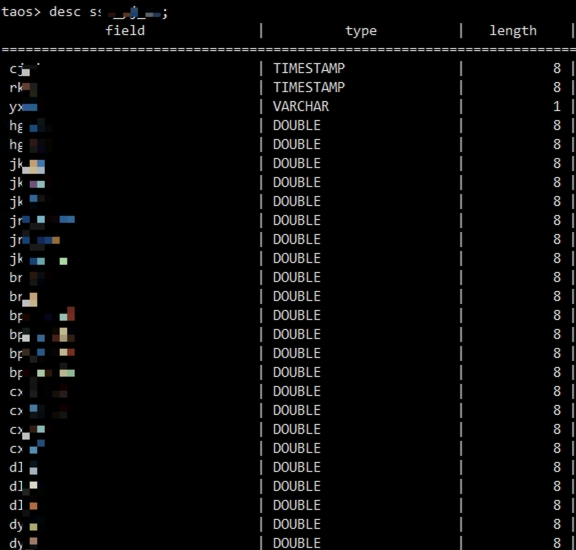Select TIMESTAMP in the "rk" field row
576x550 pixels.
[x=309, y=87]
